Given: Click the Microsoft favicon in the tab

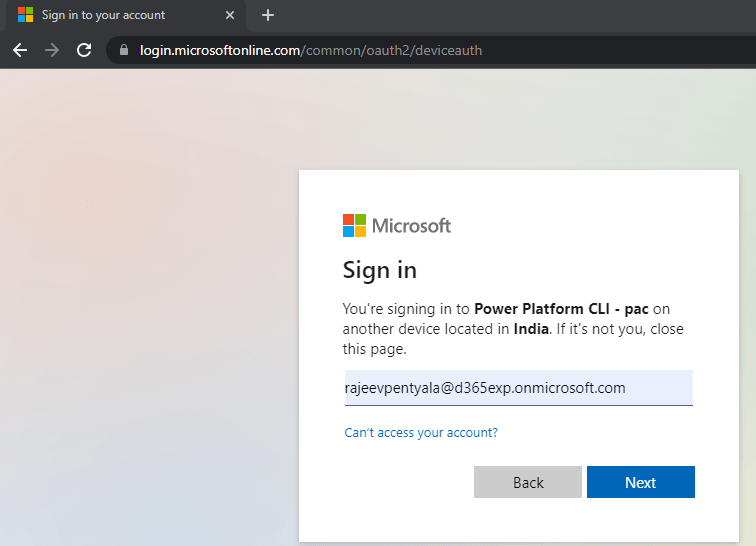Looking at the screenshot, I should [x=25, y=15].
